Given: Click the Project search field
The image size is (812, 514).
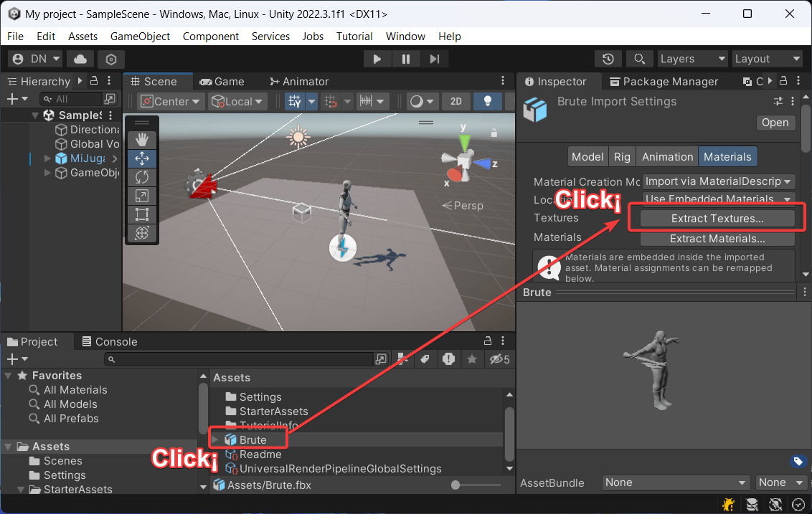Looking at the screenshot, I should pos(239,359).
